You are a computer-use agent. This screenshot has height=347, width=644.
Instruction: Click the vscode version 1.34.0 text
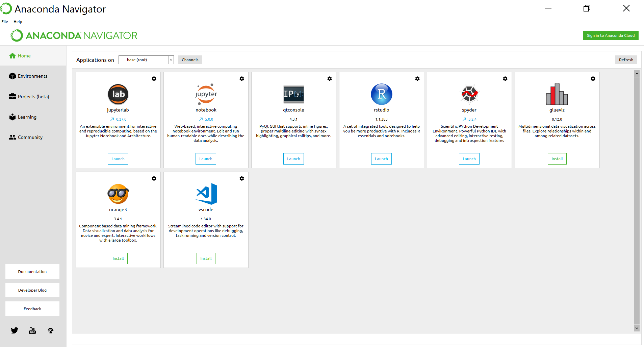click(206, 219)
